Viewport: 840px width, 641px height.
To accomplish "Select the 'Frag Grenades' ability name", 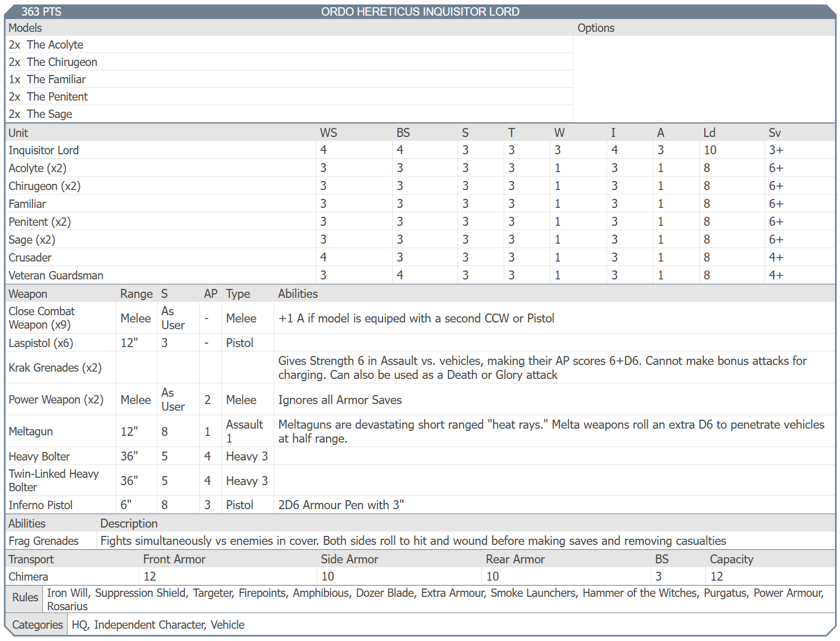I will [x=44, y=541].
